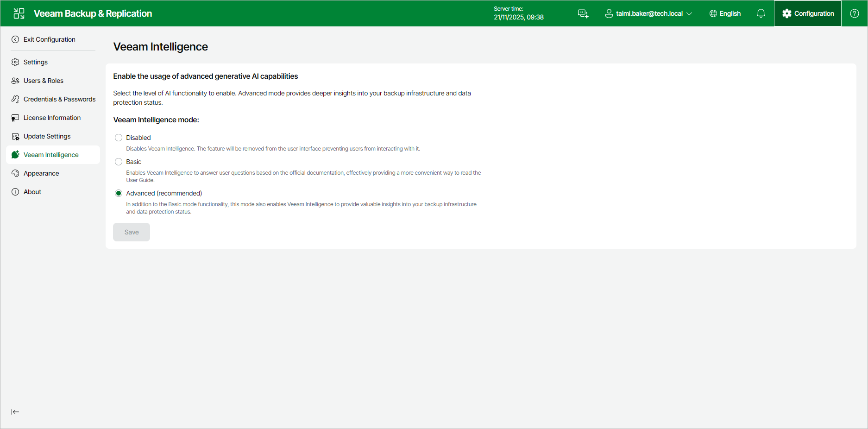Click the License Information icon
The width and height of the screenshot is (868, 429).
(15, 117)
